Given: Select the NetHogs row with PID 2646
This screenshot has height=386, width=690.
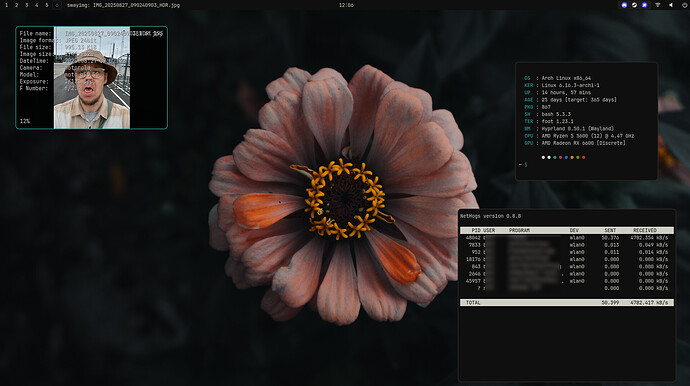Looking at the screenshot, I should coord(567,274).
